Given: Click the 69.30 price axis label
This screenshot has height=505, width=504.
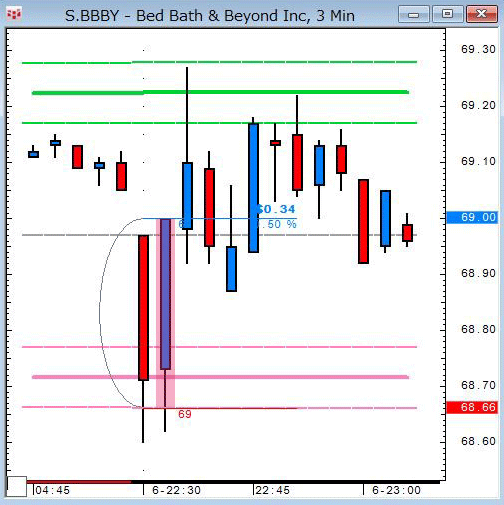Looking at the screenshot, I should coord(478,49).
